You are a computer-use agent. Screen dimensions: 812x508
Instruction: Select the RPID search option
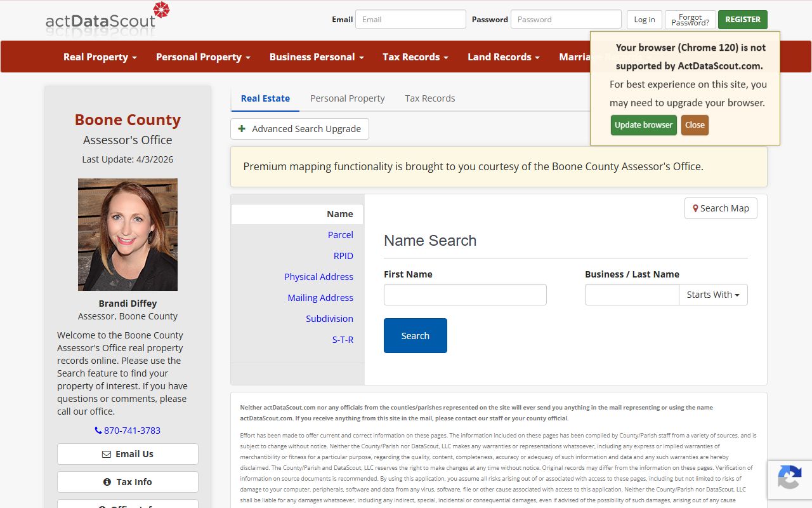(343, 256)
